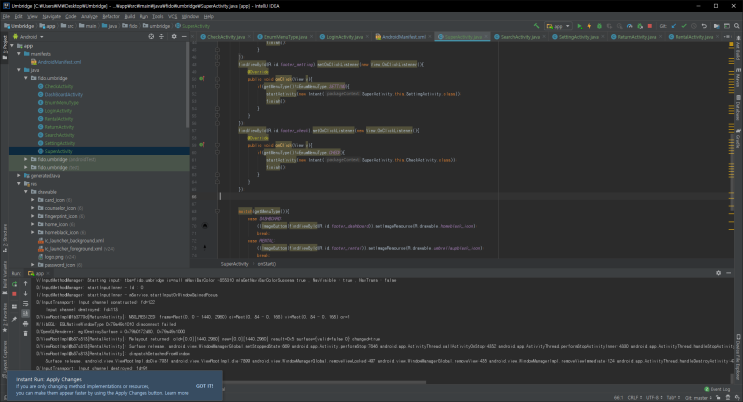Click the UTF-8 encoding selector
This screenshot has width=743, height=402.
click(x=653, y=398)
